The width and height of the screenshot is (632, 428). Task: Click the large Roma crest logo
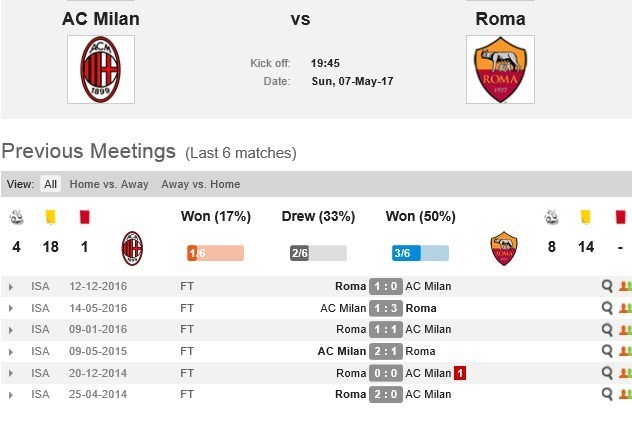(500, 69)
